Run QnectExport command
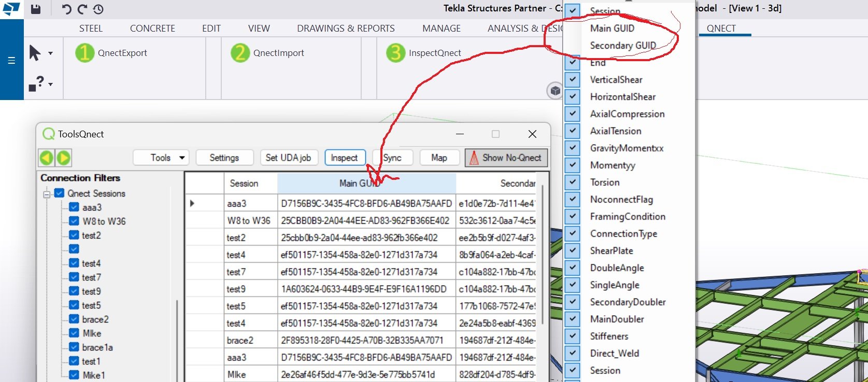This screenshot has height=382, width=868. click(x=111, y=53)
